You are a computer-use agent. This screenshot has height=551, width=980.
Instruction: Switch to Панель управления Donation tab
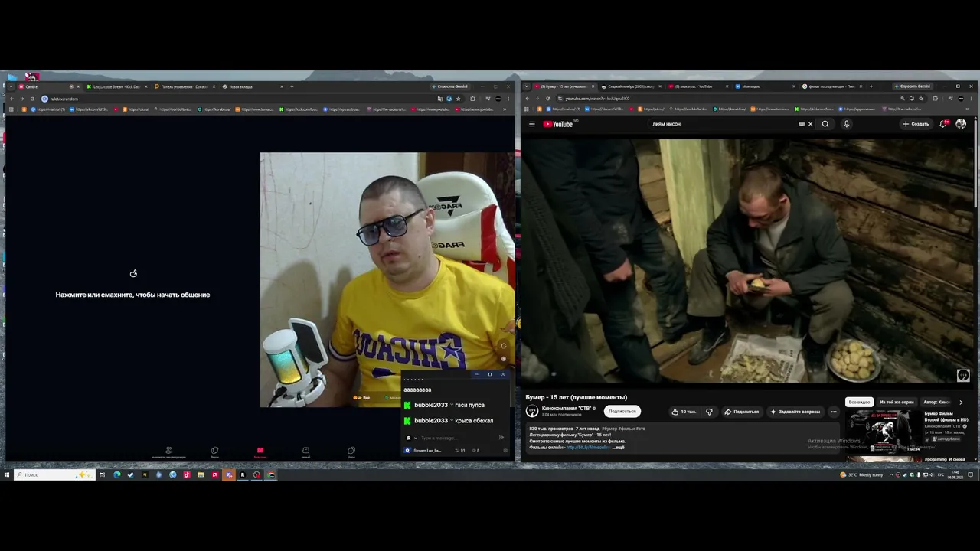click(x=184, y=86)
